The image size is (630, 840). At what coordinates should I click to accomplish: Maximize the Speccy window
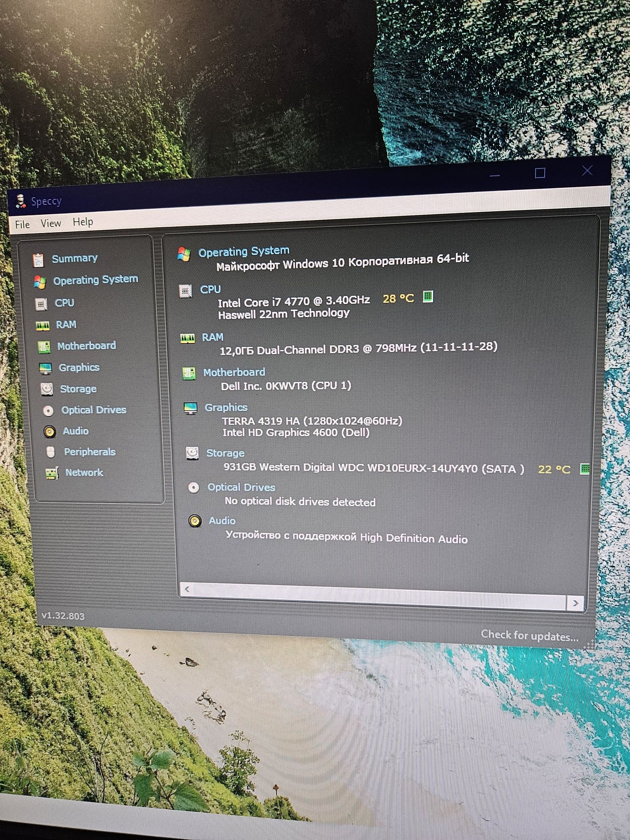(x=540, y=173)
